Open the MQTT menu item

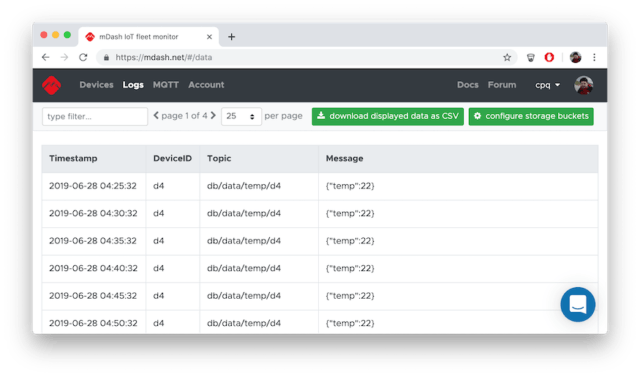[x=166, y=85]
